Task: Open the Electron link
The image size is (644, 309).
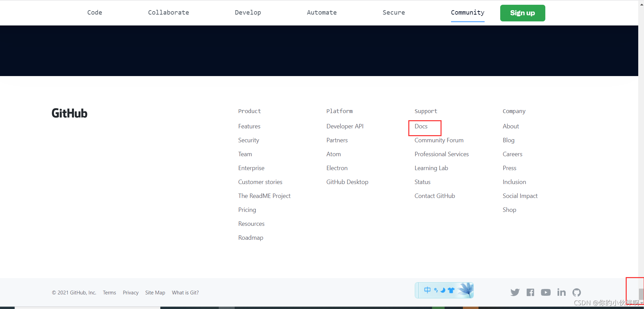Action: [x=337, y=168]
